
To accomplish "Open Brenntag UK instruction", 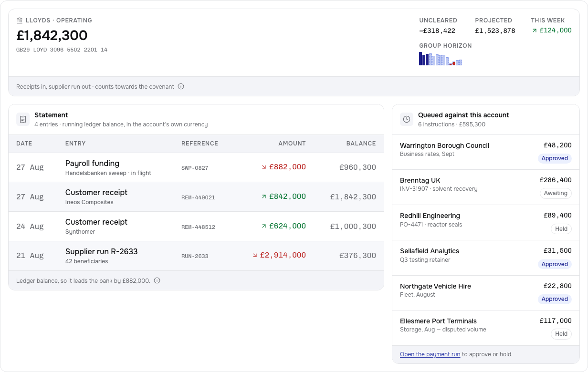I will [x=486, y=187].
